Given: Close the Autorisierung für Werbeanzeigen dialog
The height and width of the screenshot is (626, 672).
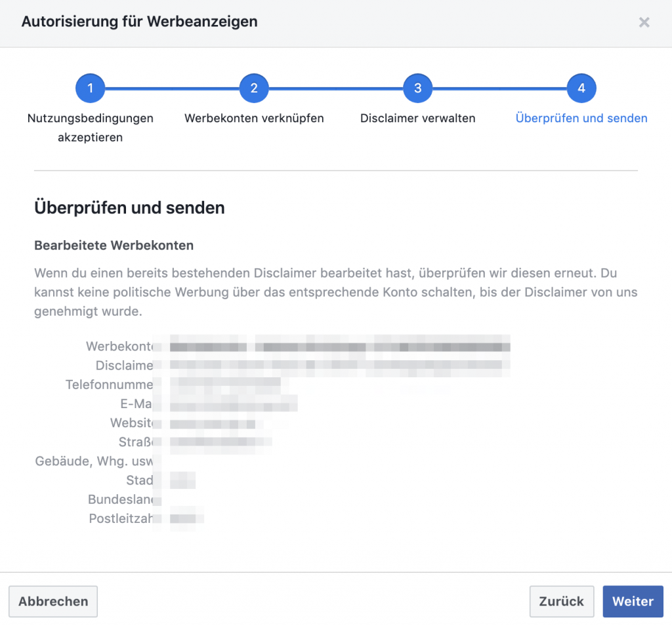Looking at the screenshot, I should click(x=644, y=22).
